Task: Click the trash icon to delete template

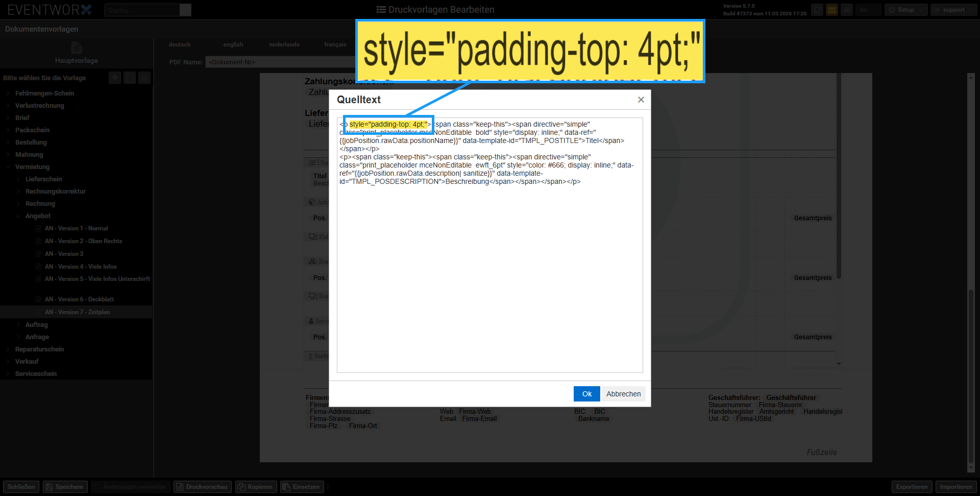Action: [144, 78]
